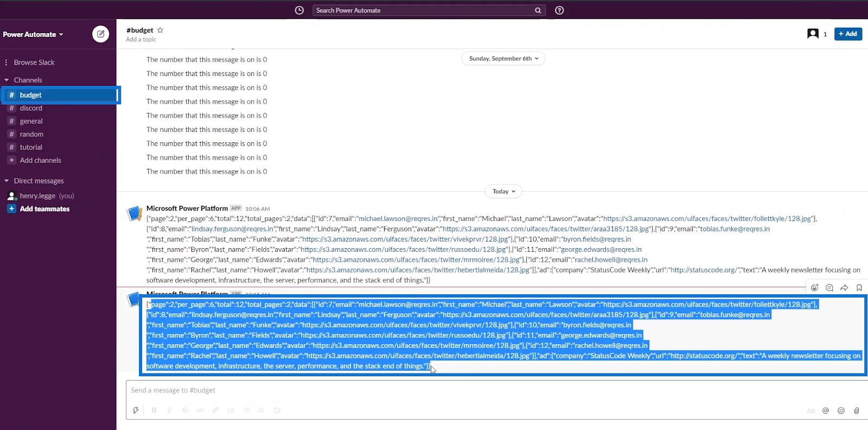
Task: Open the sidebar three-dots Browse icon
Action: 6,62
